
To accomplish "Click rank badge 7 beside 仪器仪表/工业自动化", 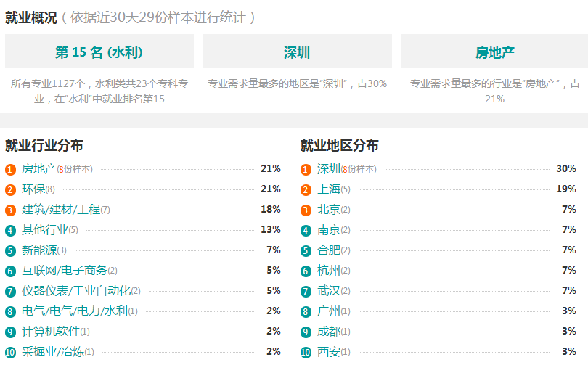I will click(10, 292).
